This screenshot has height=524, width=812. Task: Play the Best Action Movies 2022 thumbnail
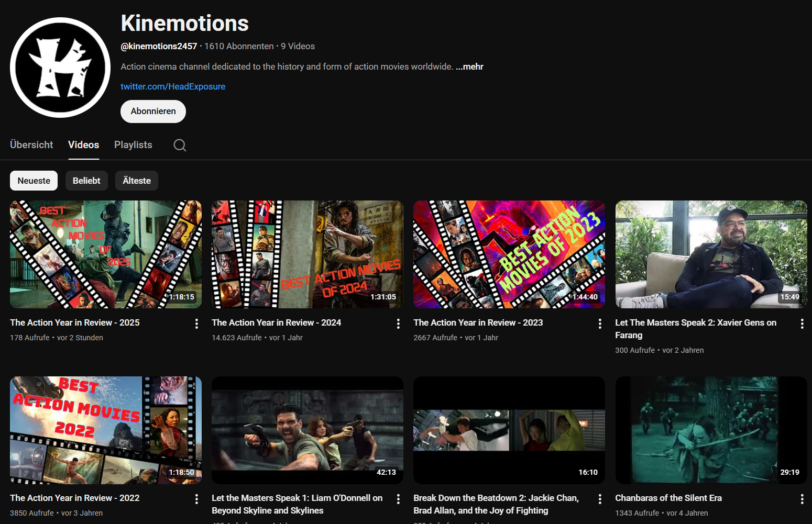tap(106, 430)
